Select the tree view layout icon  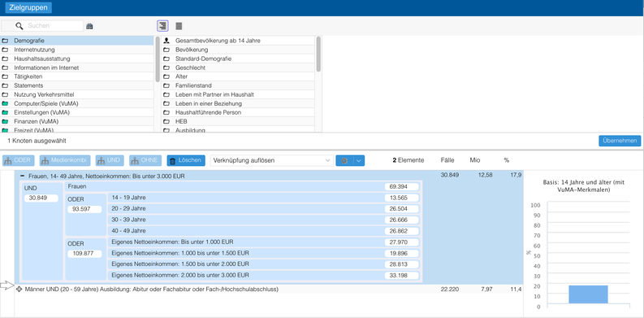coord(162,26)
